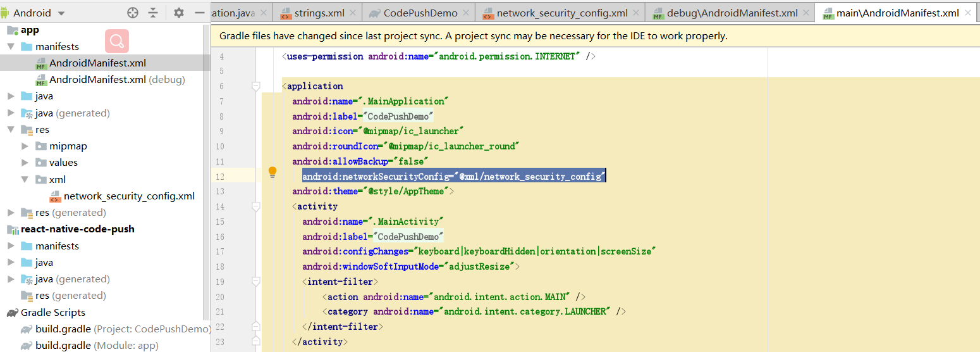Click the values folder icon

coord(41,163)
